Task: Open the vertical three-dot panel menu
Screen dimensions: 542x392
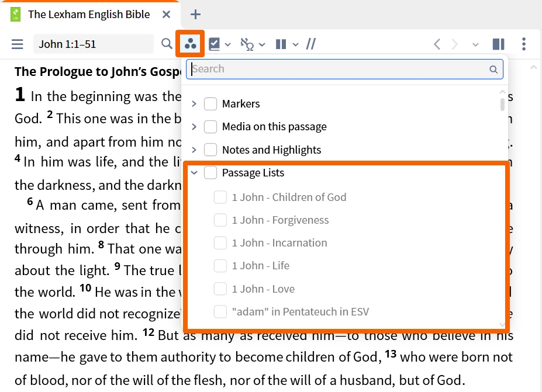Action: pyautogui.click(x=524, y=44)
